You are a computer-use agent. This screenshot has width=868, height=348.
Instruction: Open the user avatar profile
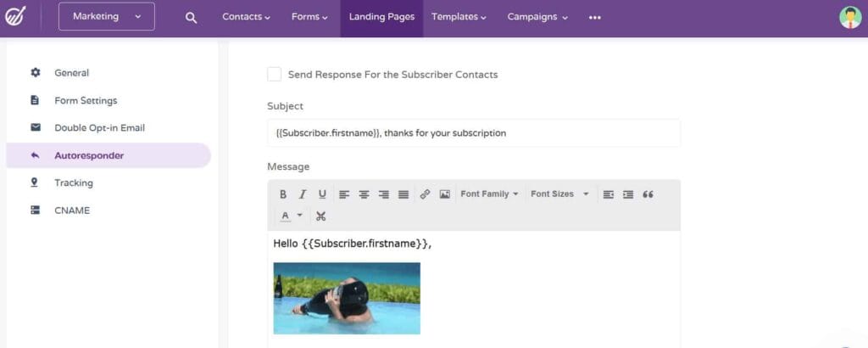click(850, 17)
